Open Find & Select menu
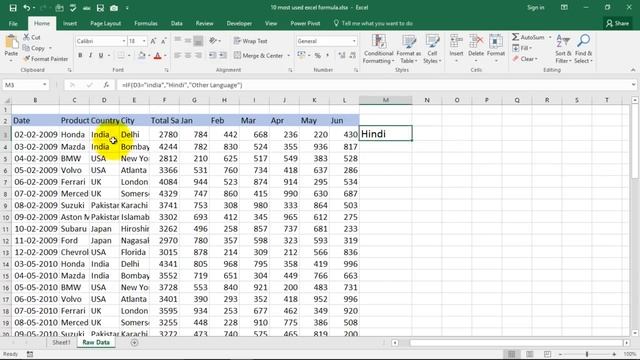The width and height of the screenshot is (640, 360). click(x=583, y=49)
